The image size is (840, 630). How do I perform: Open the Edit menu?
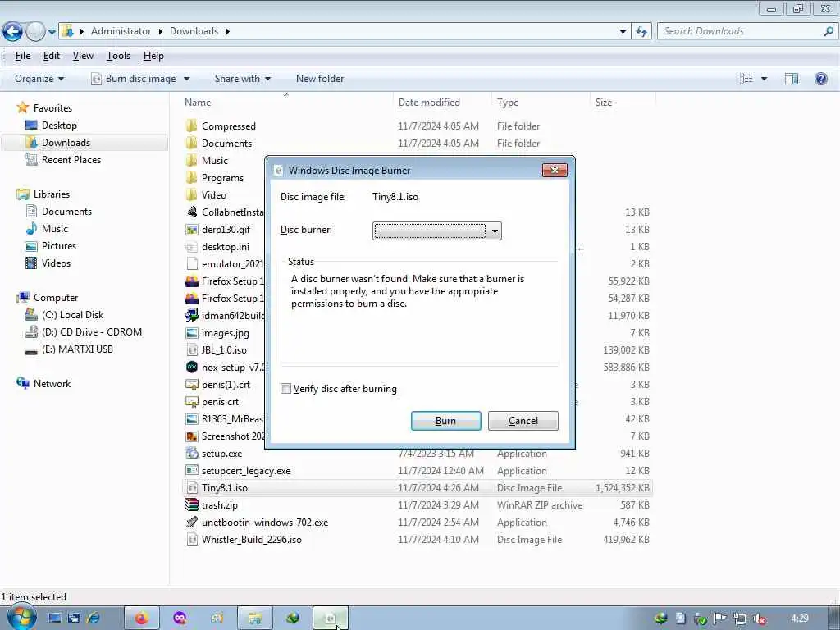(x=52, y=56)
